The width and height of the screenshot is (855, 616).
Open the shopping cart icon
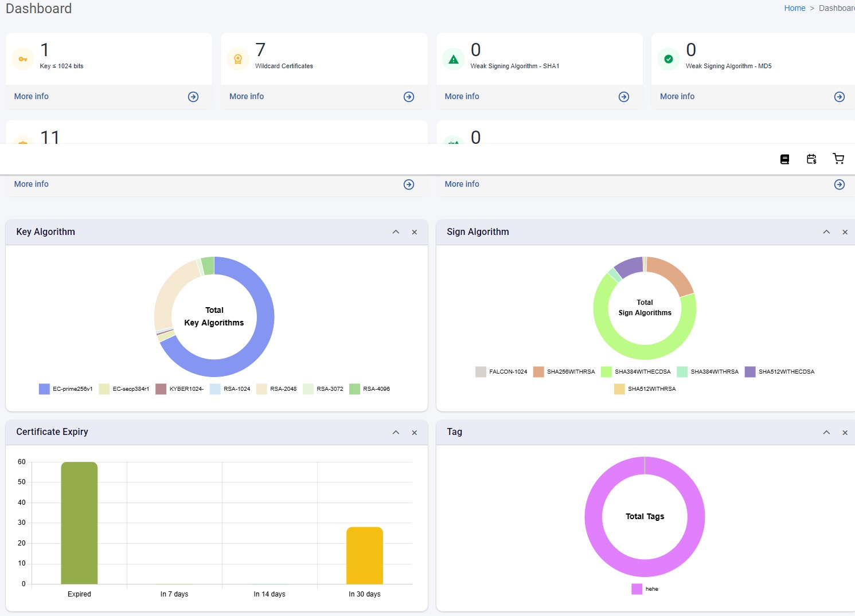pos(838,159)
